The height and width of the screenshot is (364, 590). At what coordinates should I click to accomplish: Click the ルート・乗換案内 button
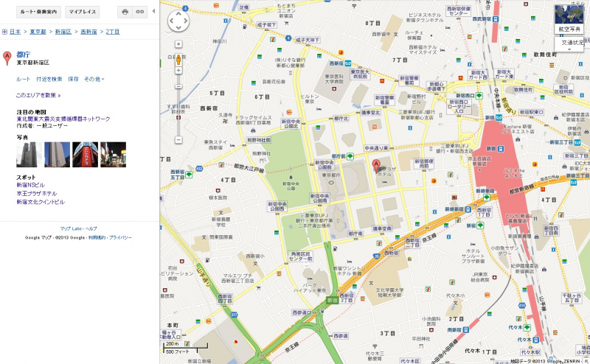point(32,12)
